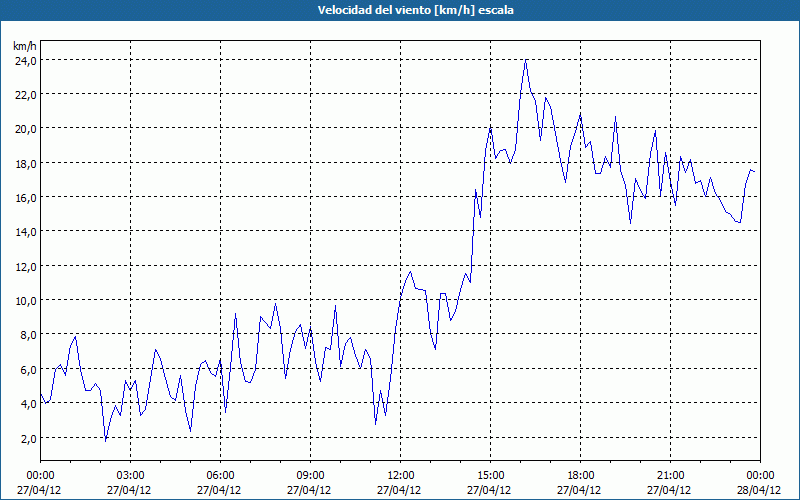This screenshot has height=500, width=800.
Task: Select the 8,0 y-axis label
Action: tap(27, 335)
